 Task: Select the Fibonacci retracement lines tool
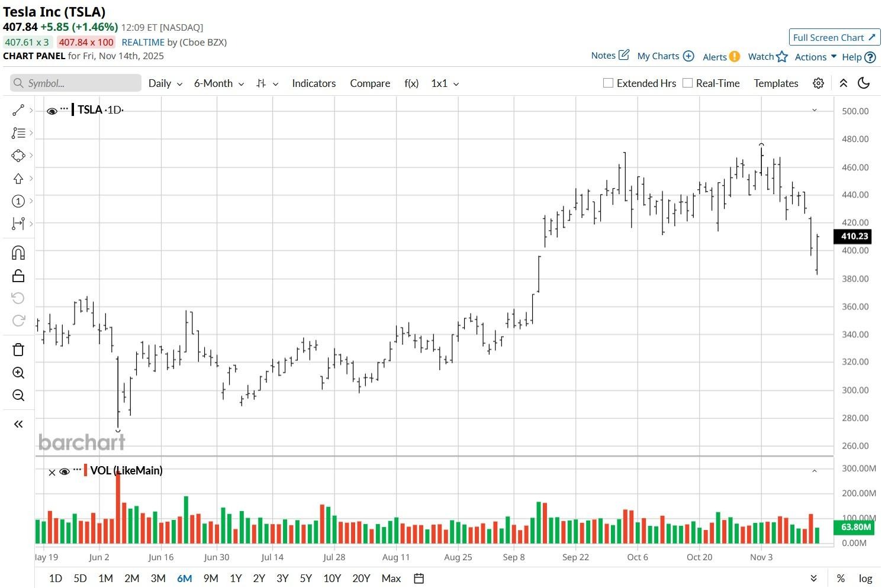click(18, 133)
